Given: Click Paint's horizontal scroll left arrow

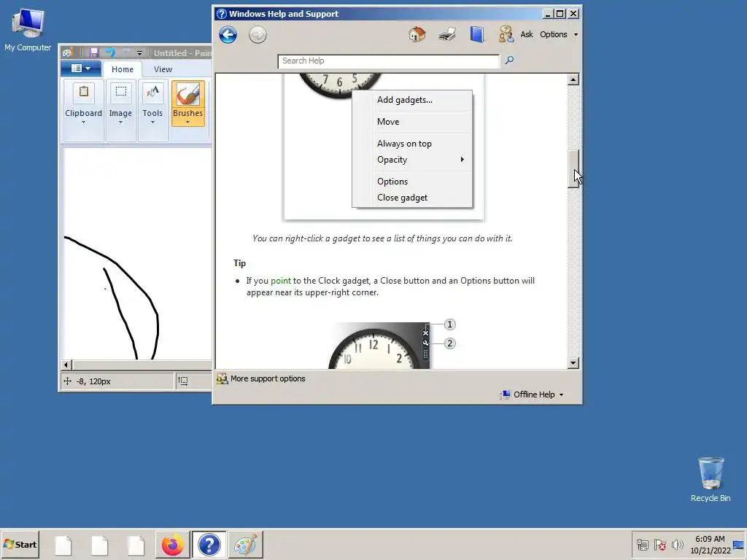Looking at the screenshot, I should [x=66, y=365].
